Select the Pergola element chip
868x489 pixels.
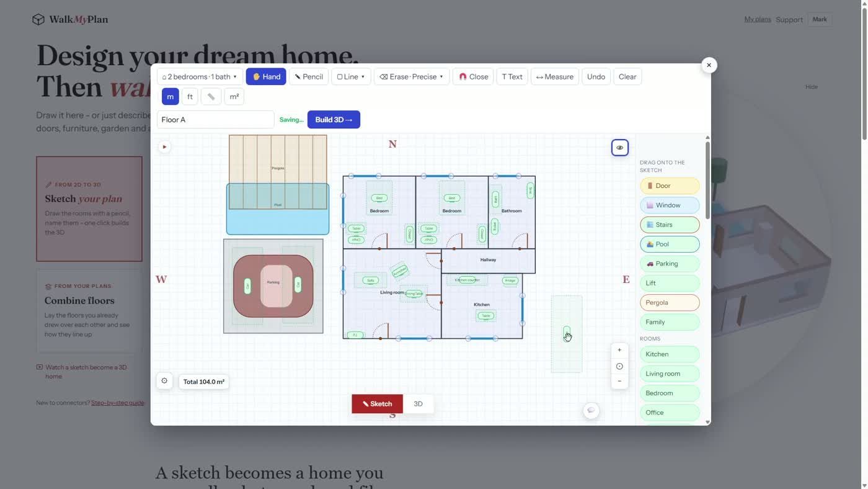[x=670, y=302]
